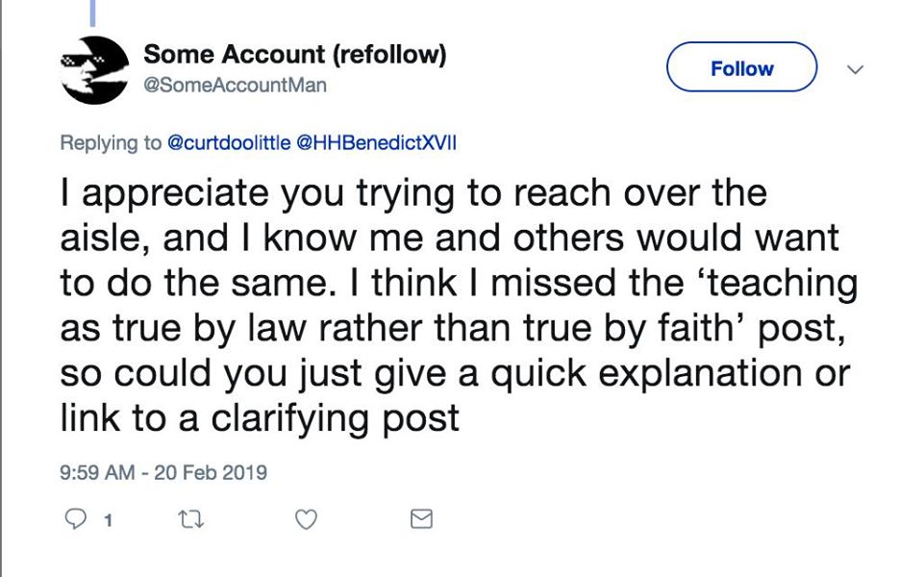Like the tweet with the heart icon
Viewport: 924px width, 577px height.
click(x=305, y=519)
